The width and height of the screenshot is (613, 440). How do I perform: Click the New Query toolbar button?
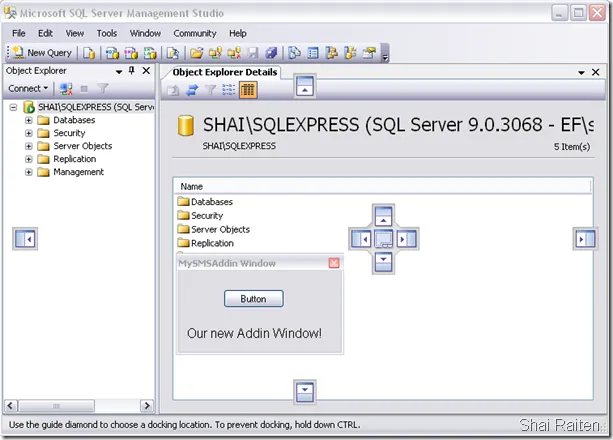pyautogui.click(x=42, y=53)
